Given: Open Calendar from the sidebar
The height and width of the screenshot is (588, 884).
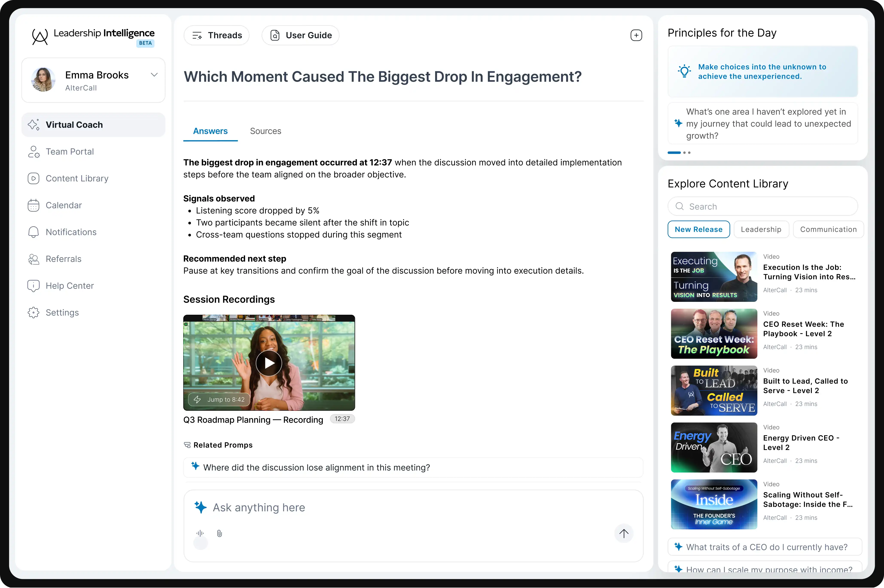Looking at the screenshot, I should click(63, 205).
